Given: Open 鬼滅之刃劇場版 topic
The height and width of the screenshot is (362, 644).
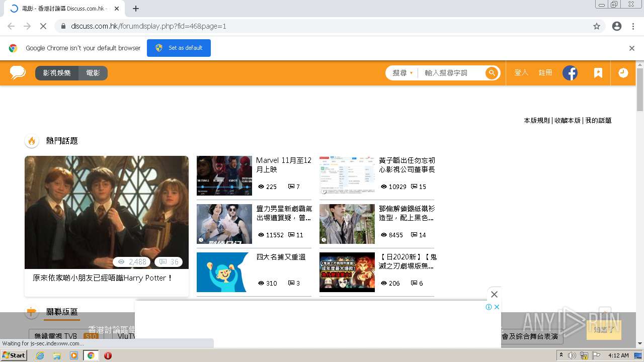Looking at the screenshot, I should 408,261.
